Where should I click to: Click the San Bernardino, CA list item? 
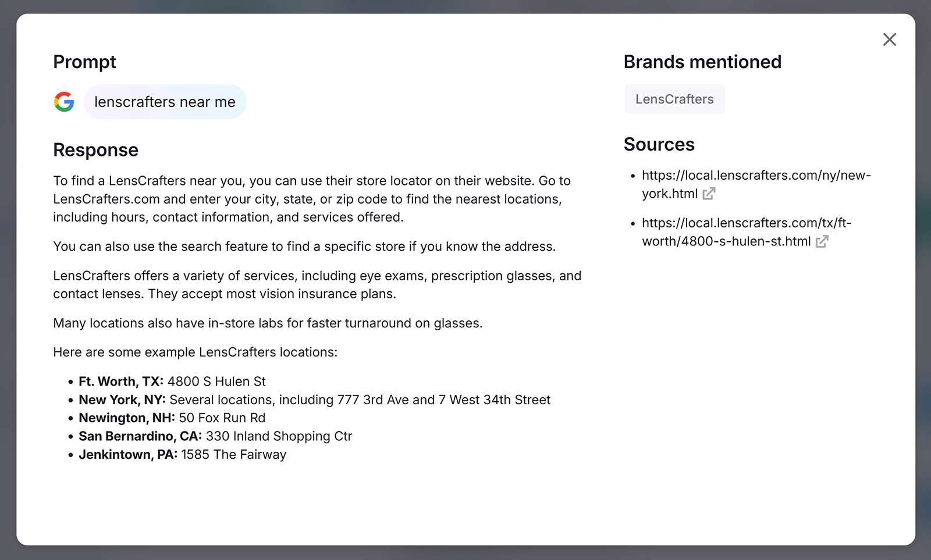point(215,436)
